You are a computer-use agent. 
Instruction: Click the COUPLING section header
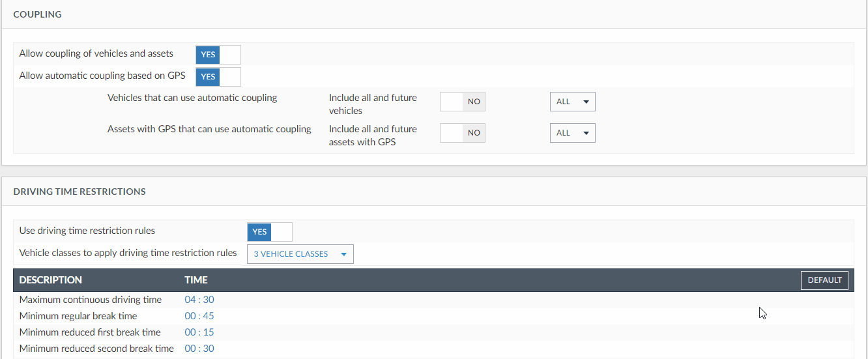pos(38,14)
